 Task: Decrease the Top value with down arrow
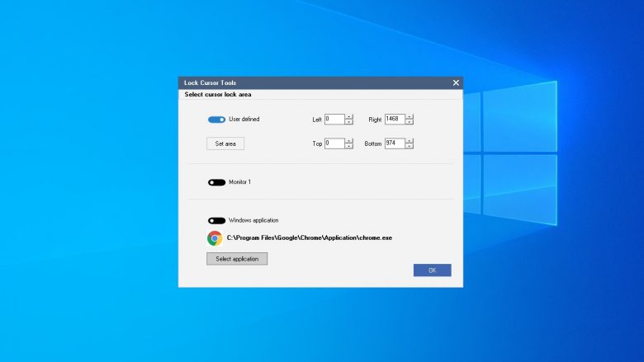click(x=349, y=146)
